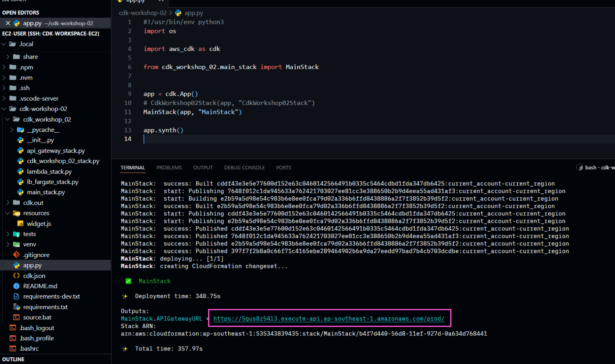The image size is (615, 364).
Task: Click the source.bat script icon
Action: [x=16, y=317]
